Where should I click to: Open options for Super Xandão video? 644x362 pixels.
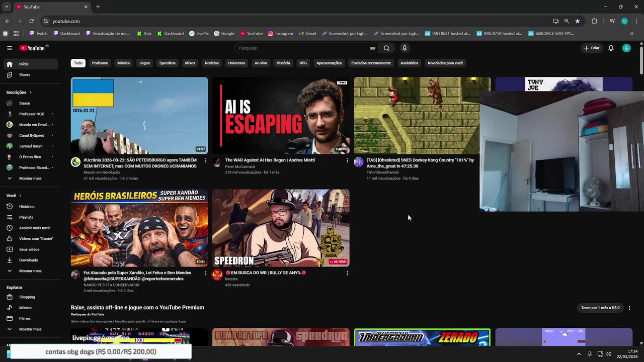(205, 273)
